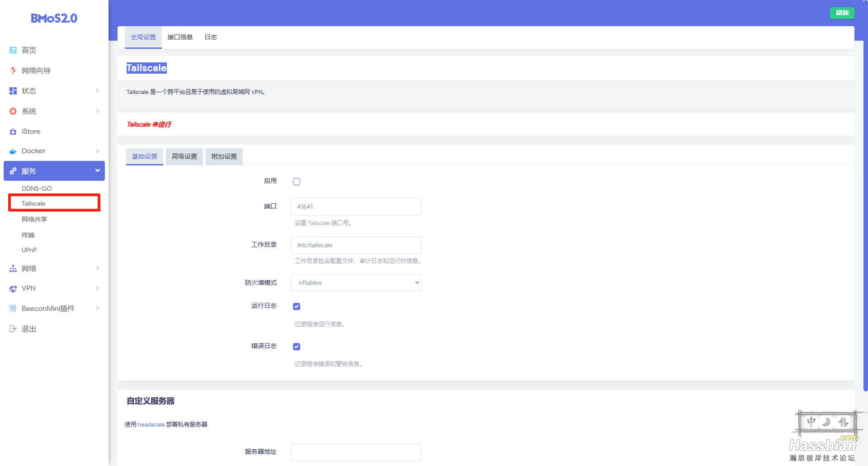Click the green 刷新 button
The image size is (868, 466).
[x=842, y=13]
